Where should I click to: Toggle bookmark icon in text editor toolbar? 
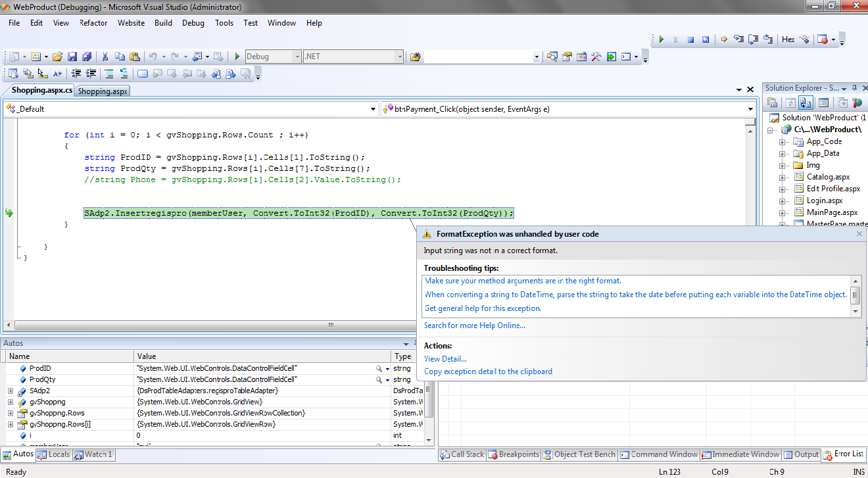click(x=143, y=74)
